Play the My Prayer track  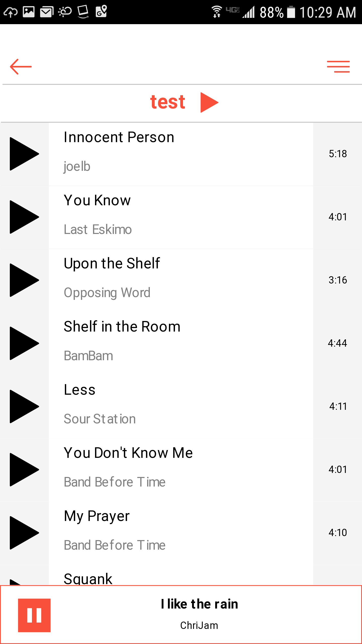pos(24,533)
